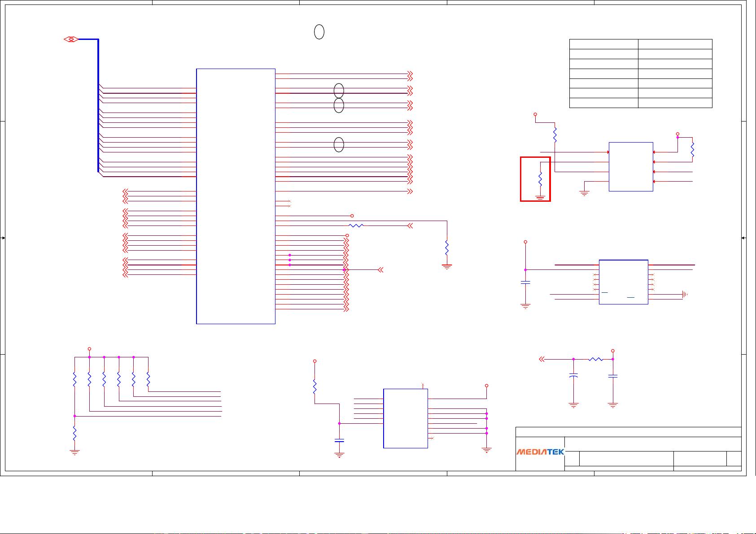Screen dimensions: 756x534
Task: Click the off-page connector feeding the RC filter
Action: (542, 359)
